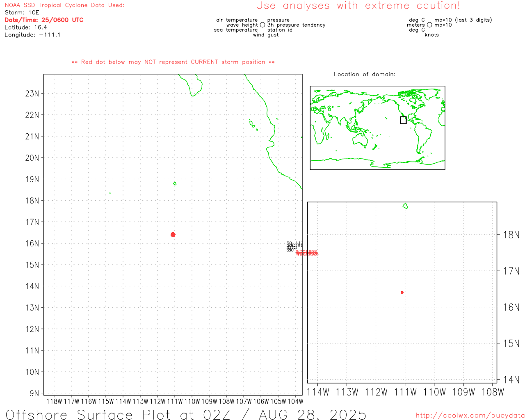
Task: Click the green island atop the zoomed inset map
Action: 405,206
